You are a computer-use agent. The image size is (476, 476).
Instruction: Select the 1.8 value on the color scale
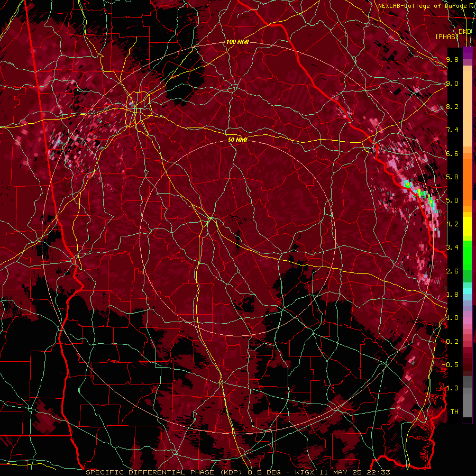[452, 295]
